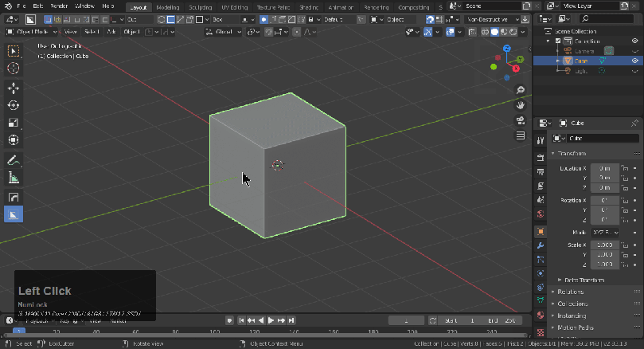Expand the Delta Transform section
The height and width of the screenshot is (349, 644).
pyautogui.click(x=584, y=280)
